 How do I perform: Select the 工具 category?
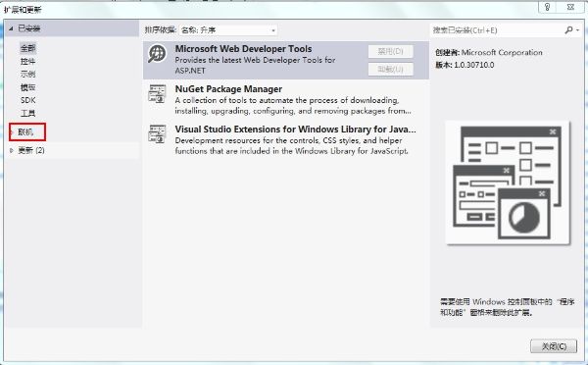tap(27, 113)
